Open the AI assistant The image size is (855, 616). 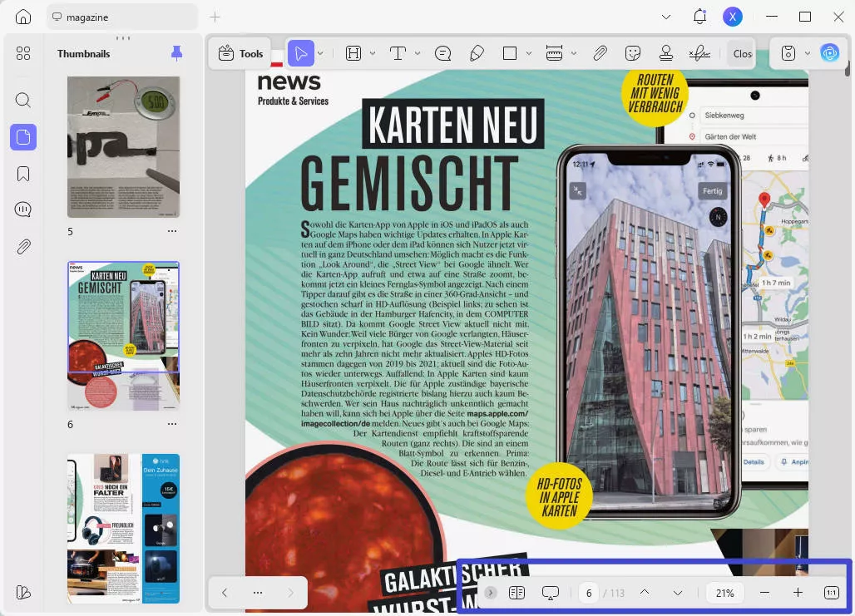[x=830, y=52]
